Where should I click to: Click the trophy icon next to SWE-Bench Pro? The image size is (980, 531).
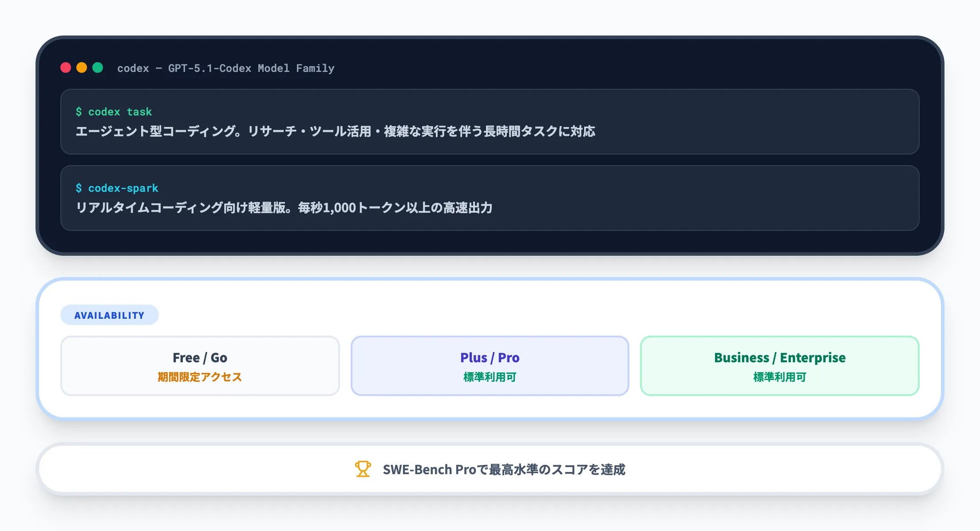(363, 469)
